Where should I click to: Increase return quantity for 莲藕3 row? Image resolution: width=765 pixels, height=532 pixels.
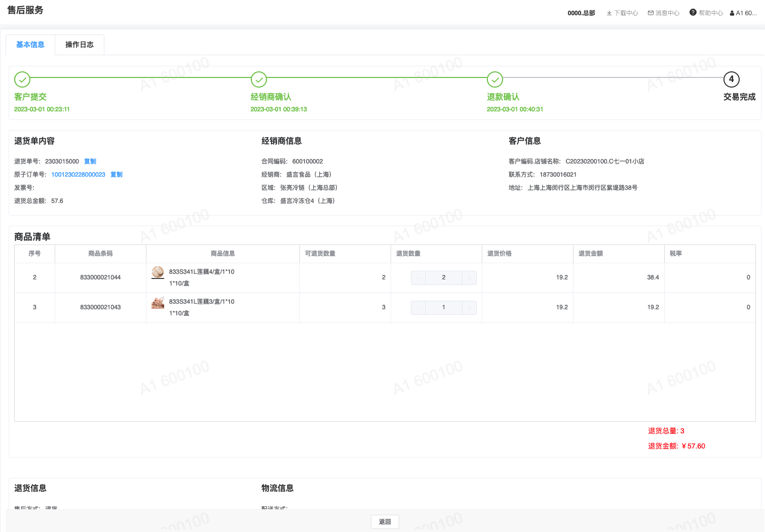pyautogui.click(x=470, y=307)
